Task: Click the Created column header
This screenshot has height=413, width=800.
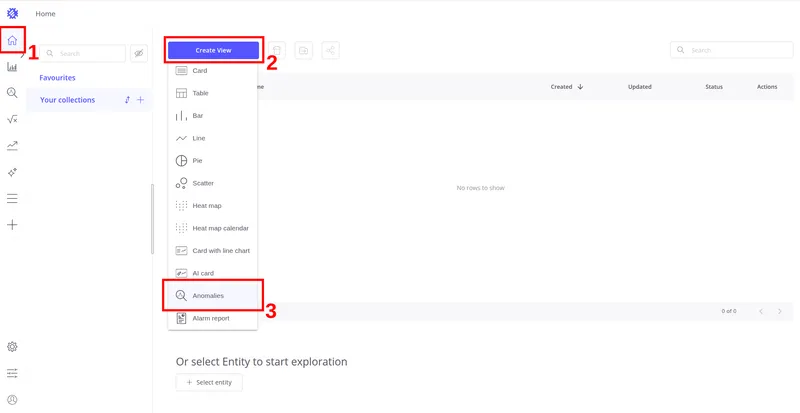Action: pos(561,87)
